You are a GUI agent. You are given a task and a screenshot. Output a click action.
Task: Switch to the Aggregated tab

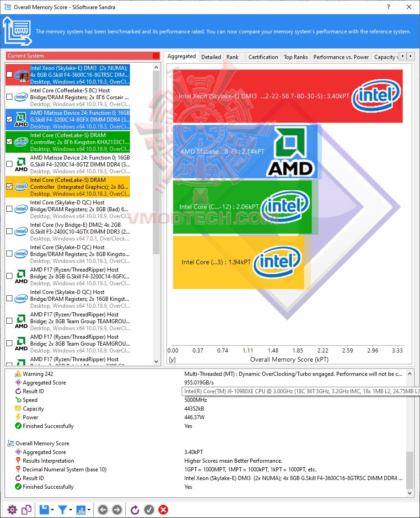(x=182, y=57)
